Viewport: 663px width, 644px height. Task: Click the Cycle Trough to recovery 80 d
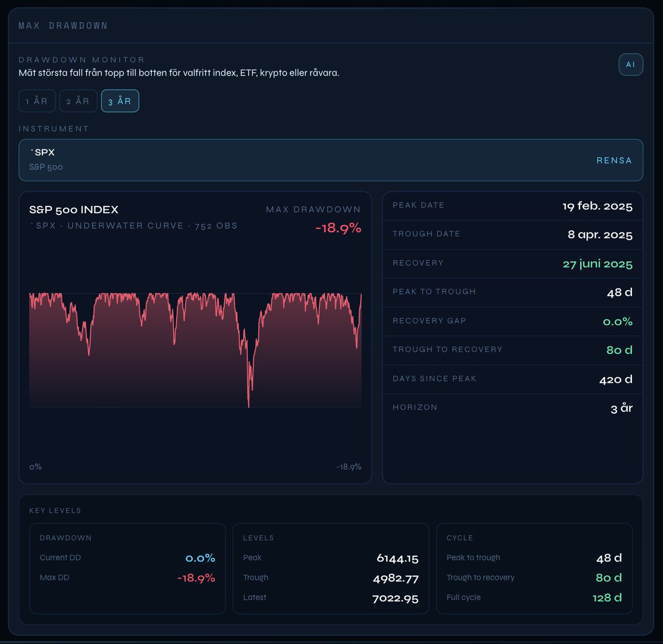609,578
